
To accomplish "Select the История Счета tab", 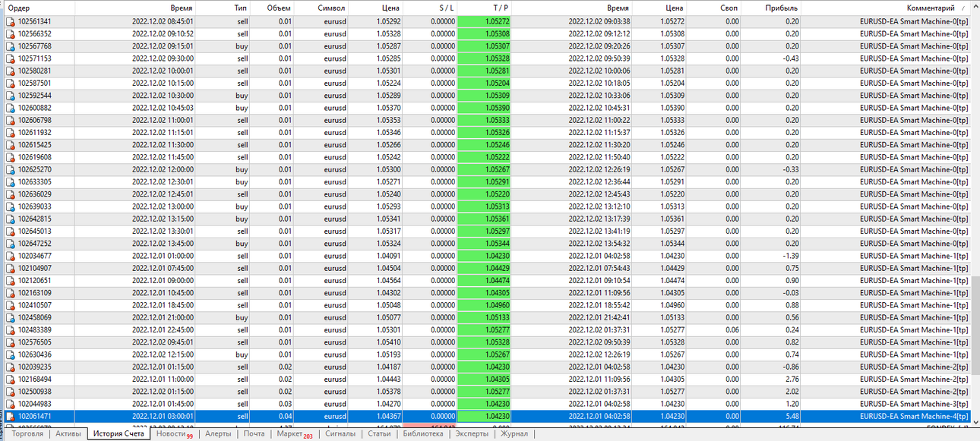I will 119,434.
